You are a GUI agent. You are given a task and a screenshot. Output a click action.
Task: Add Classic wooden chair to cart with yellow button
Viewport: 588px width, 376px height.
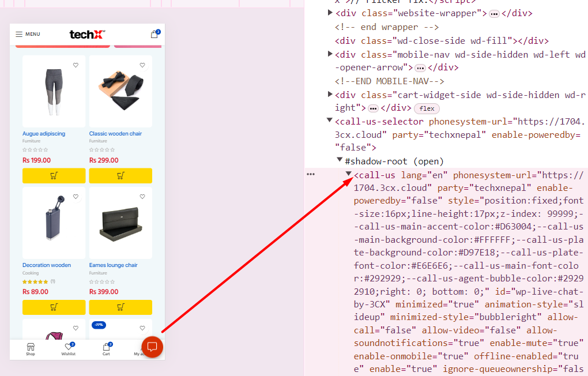(120, 176)
